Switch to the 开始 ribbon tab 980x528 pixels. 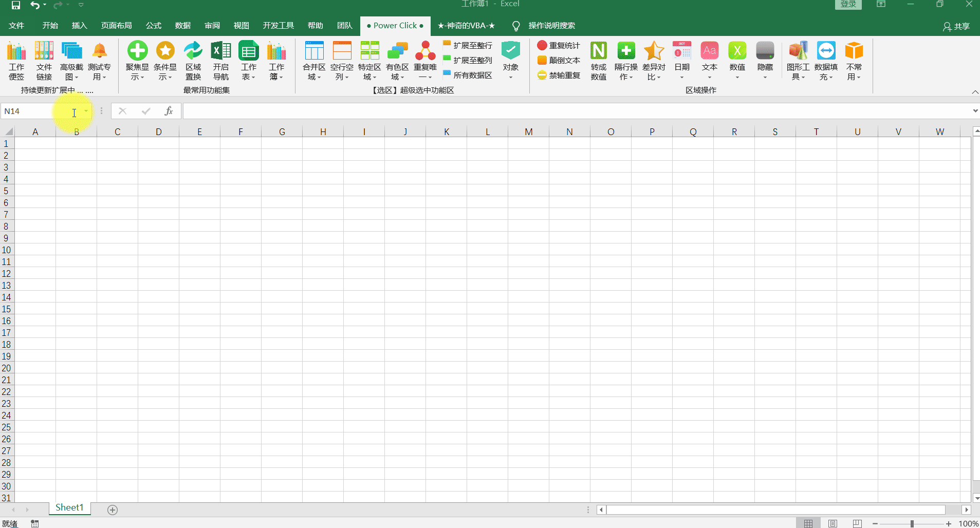click(50, 26)
